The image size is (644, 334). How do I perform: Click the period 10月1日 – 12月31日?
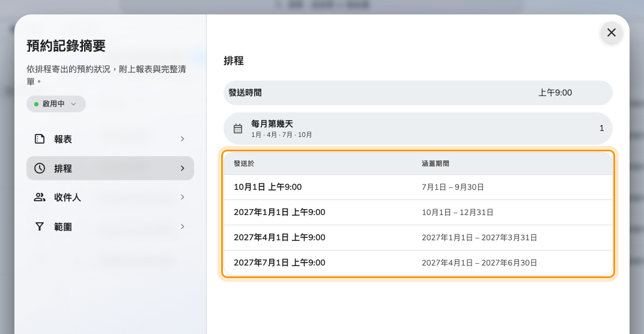point(458,213)
